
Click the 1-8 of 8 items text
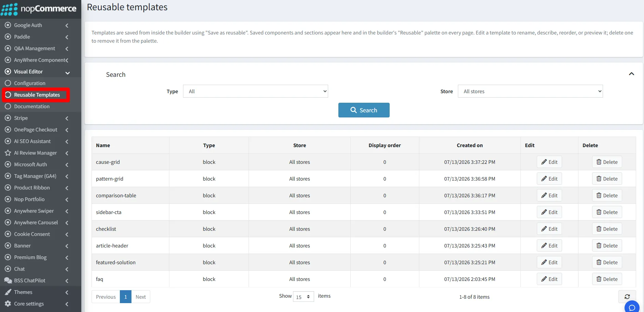(474, 297)
